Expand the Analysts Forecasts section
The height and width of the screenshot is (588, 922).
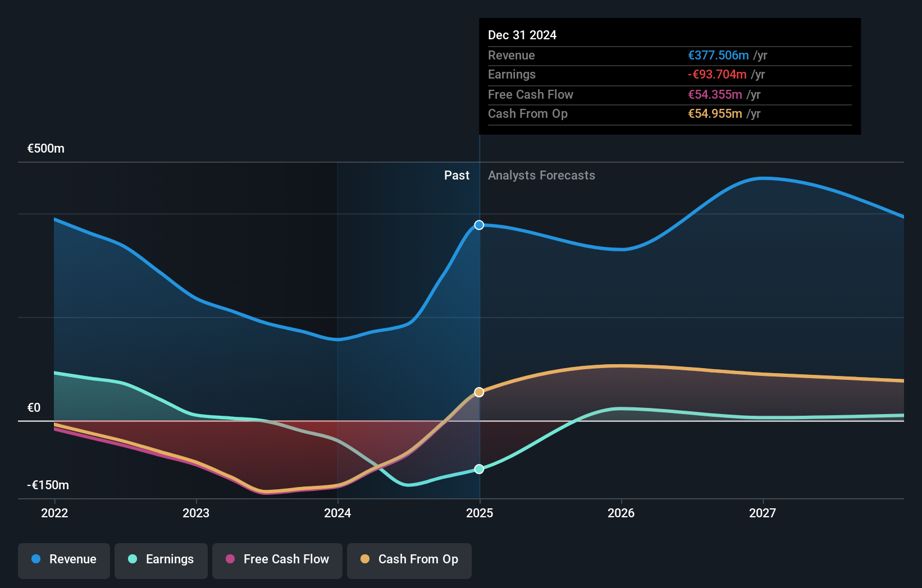click(x=541, y=175)
